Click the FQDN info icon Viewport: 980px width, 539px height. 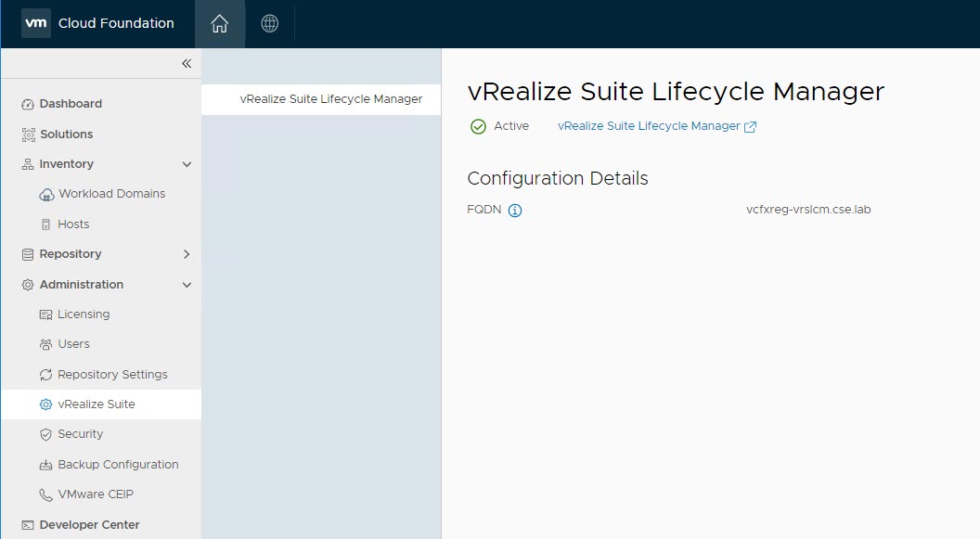coord(515,211)
